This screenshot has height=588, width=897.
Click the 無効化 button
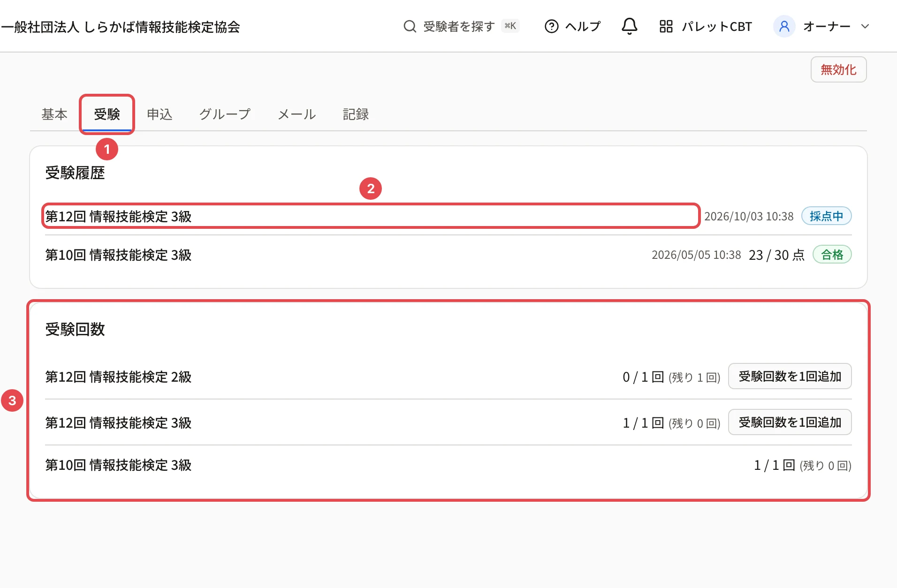coord(838,69)
